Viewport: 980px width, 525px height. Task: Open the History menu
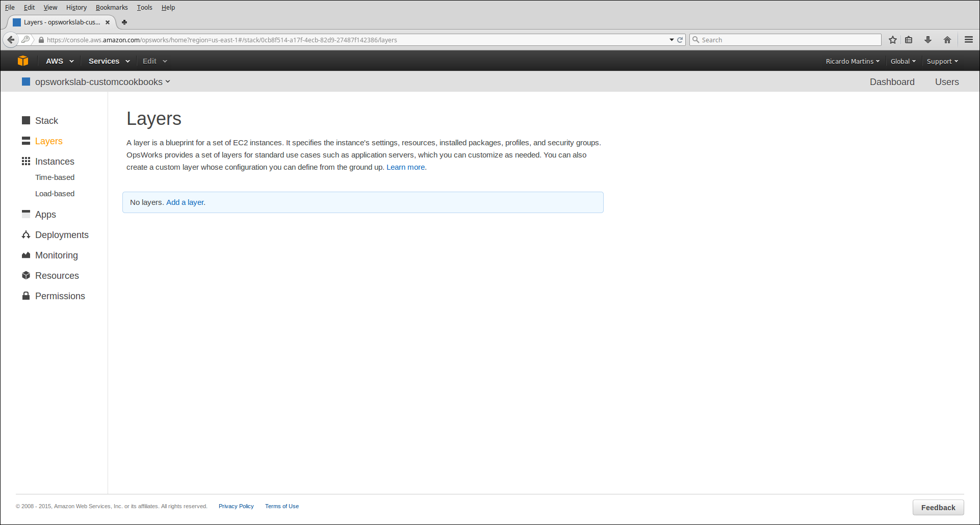coord(76,8)
